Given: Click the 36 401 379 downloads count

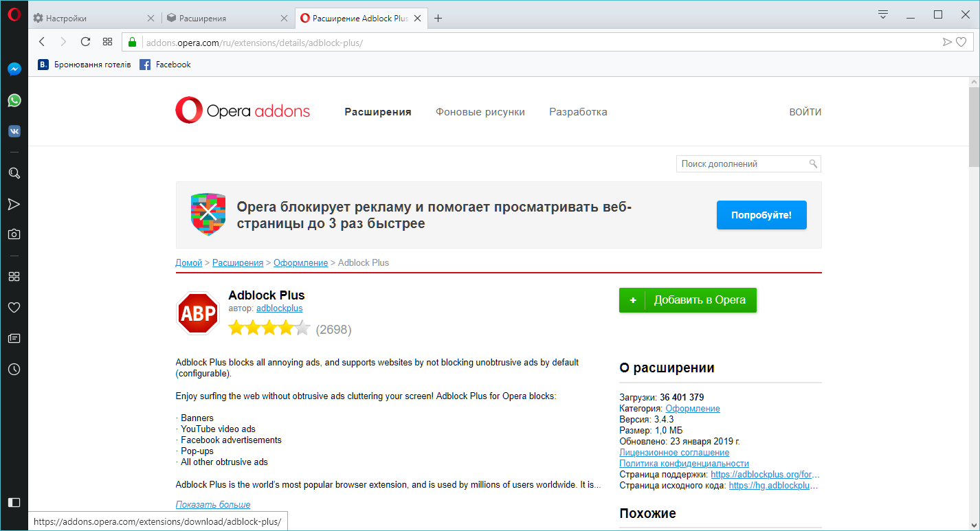Looking at the screenshot, I should (682, 397).
